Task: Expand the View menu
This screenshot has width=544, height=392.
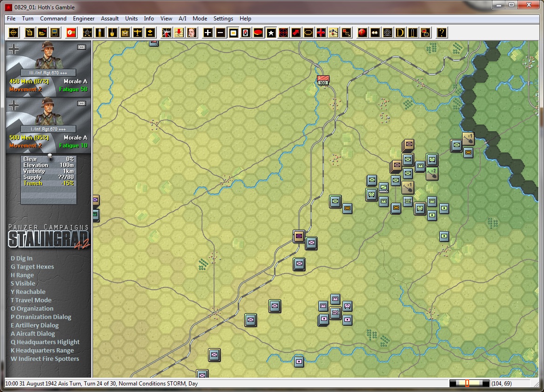Action: (166, 19)
